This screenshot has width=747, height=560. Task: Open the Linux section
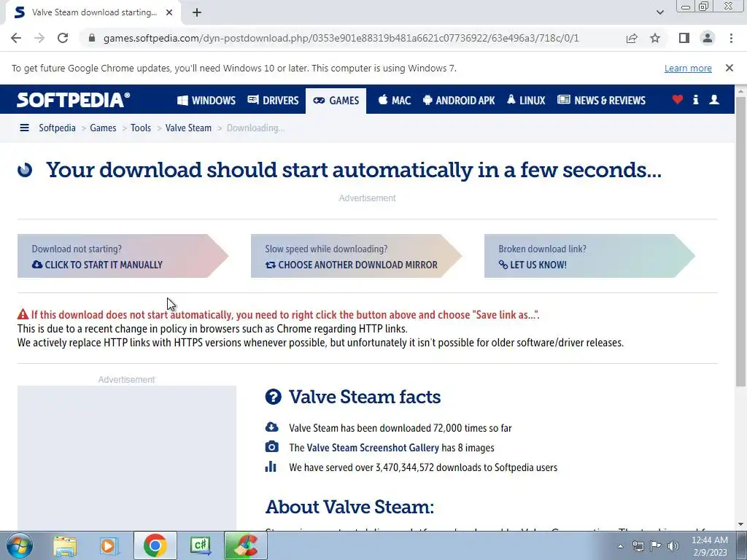[526, 101]
